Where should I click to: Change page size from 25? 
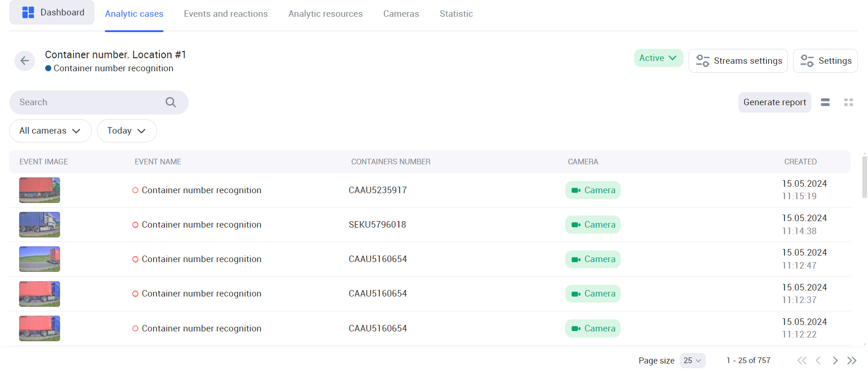coord(692,360)
